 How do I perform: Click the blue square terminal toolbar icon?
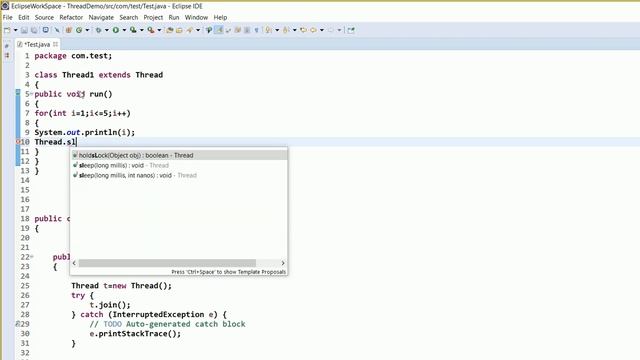[x=46, y=30]
